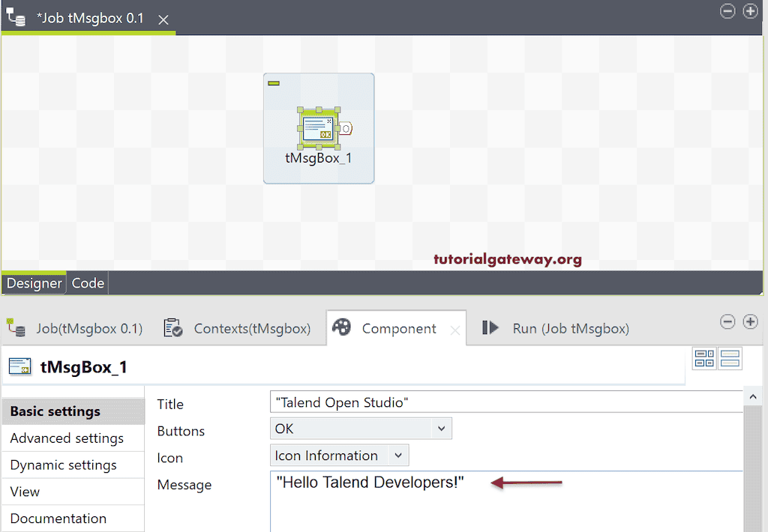Screen dimensions: 768x532
Task: Click the output connector handle beside tMsgBox_1
Action: click(346, 129)
